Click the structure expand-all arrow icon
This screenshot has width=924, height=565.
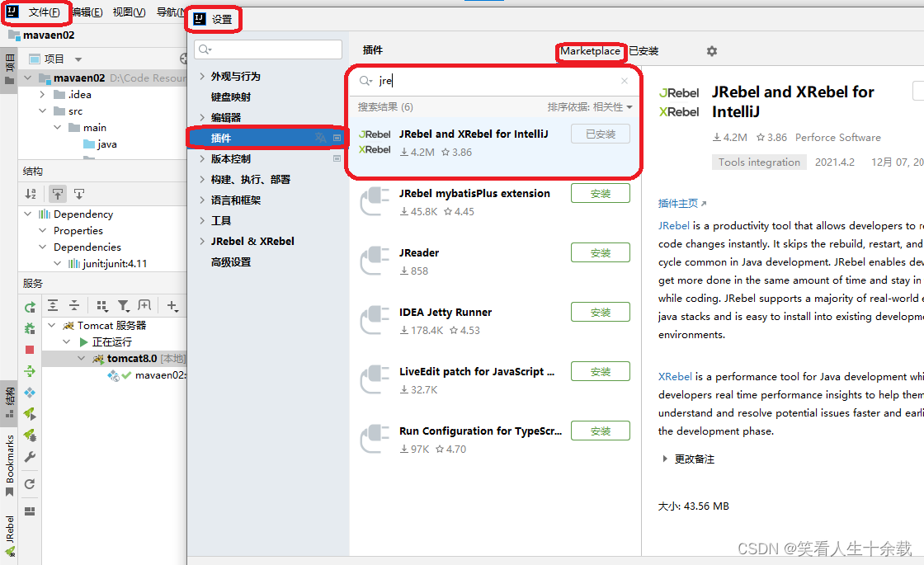click(58, 193)
